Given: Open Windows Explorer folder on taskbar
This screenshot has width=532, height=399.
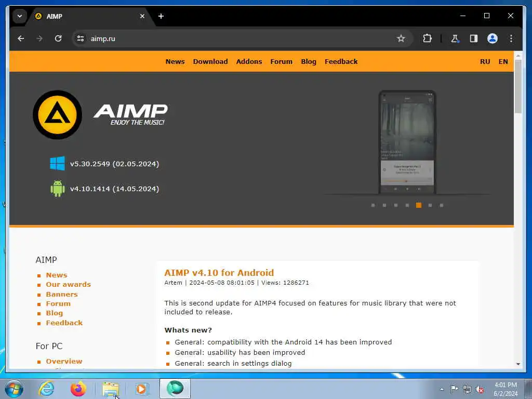Looking at the screenshot, I should point(111,389).
